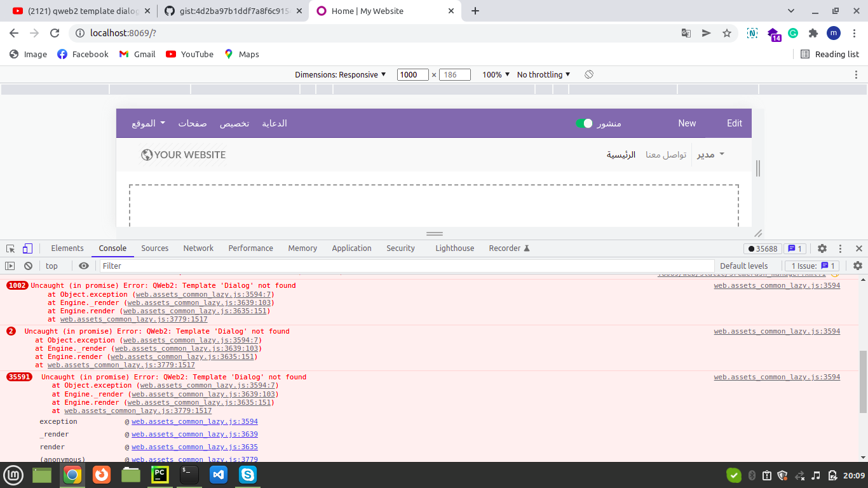Click the toggle device toolbar icon
The height and width of the screenshot is (488, 868).
(x=26, y=248)
